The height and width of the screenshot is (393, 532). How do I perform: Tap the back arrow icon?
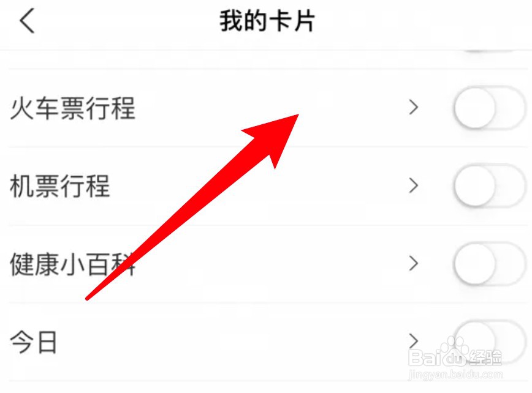pyautogui.click(x=27, y=21)
